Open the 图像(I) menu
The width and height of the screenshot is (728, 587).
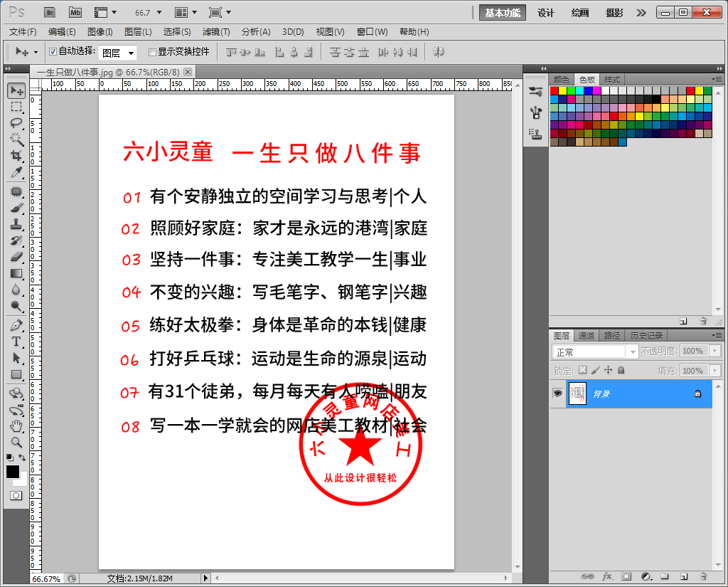(x=100, y=31)
